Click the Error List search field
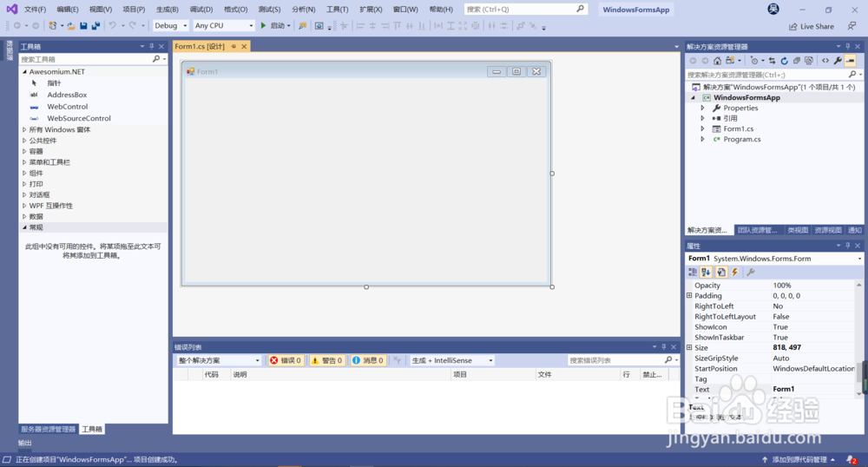868x467 pixels. click(x=615, y=360)
